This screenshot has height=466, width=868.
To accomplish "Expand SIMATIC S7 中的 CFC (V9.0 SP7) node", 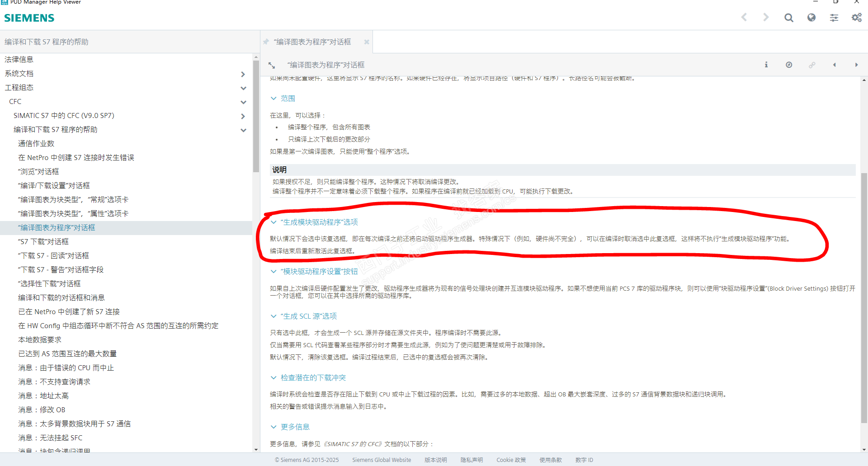I will coord(243,116).
